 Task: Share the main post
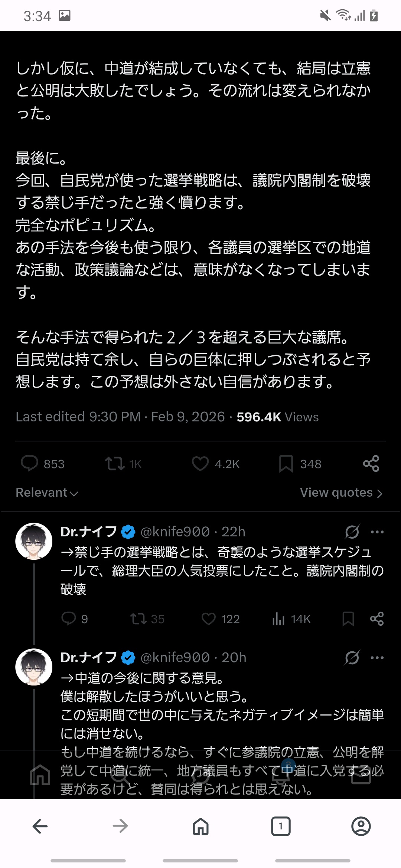click(x=371, y=464)
